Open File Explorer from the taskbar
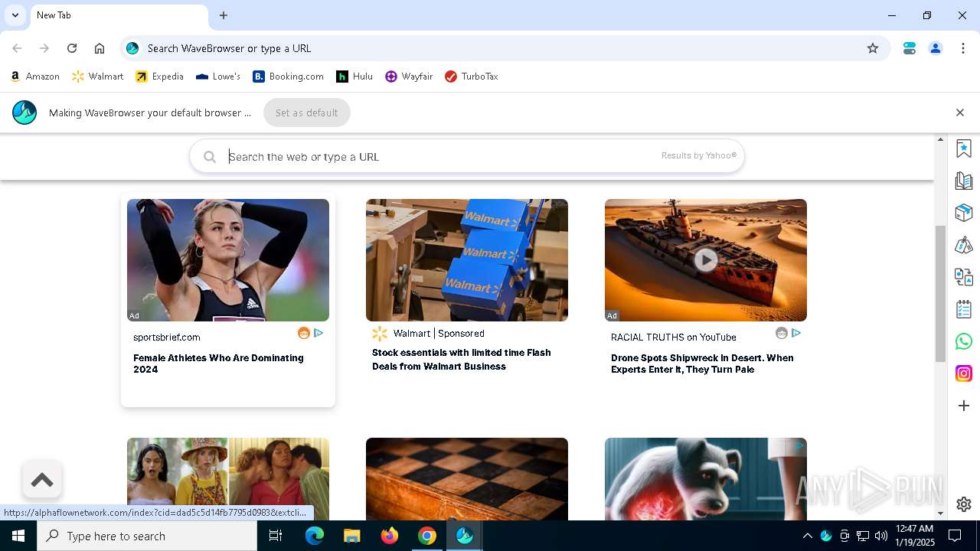980x551 pixels. click(x=352, y=536)
